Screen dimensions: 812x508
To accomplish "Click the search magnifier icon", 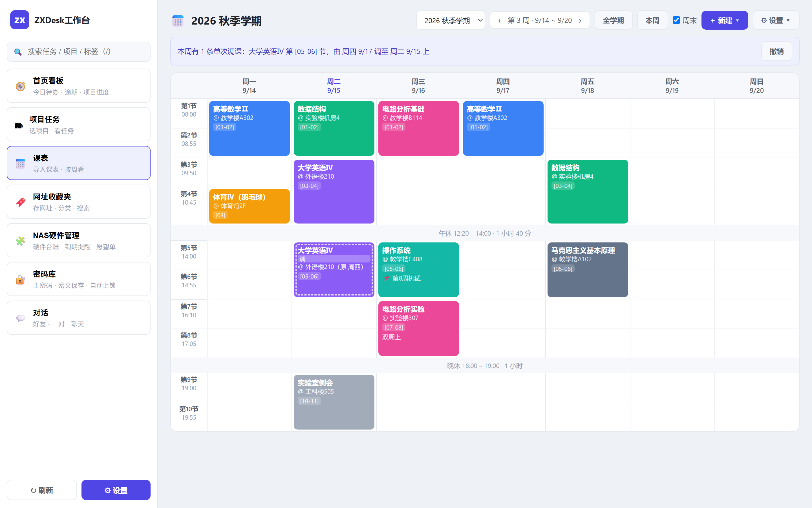I will (x=18, y=52).
